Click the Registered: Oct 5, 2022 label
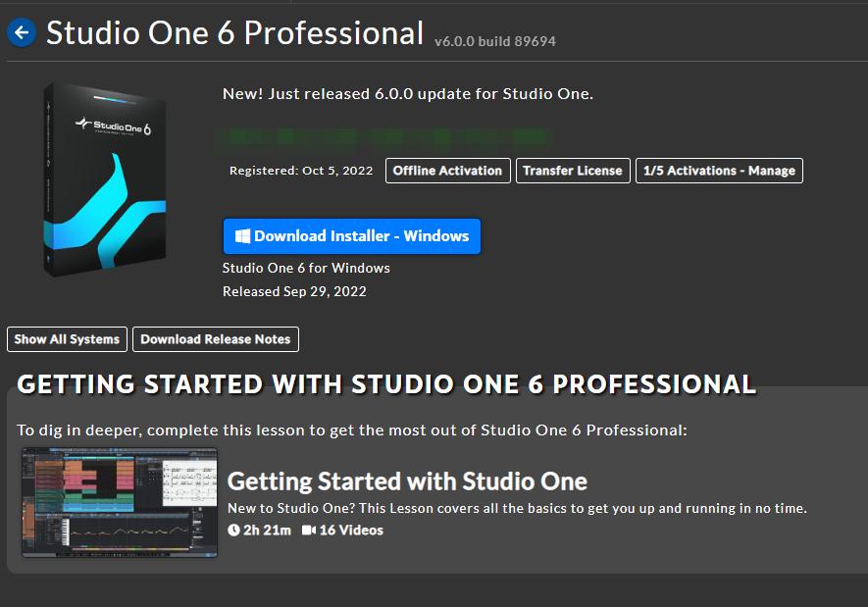The image size is (868, 607). tap(301, 171)
